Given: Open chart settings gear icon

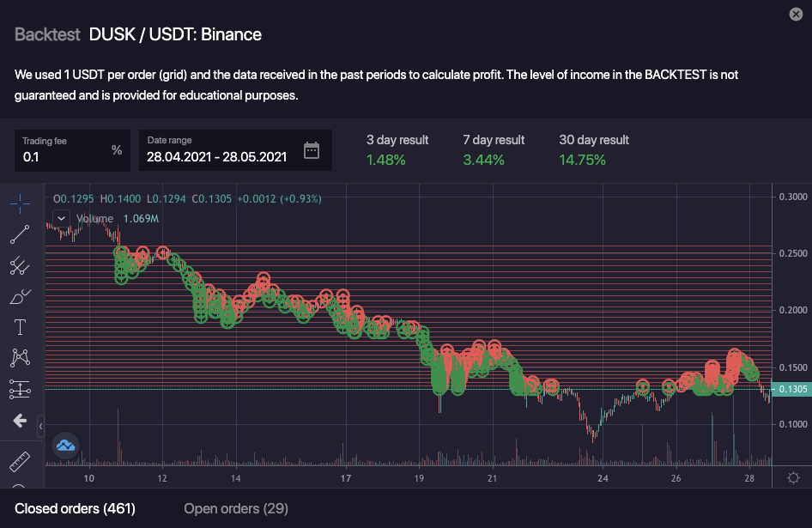Looking at the screenshot, I should (x=792, y=478).
